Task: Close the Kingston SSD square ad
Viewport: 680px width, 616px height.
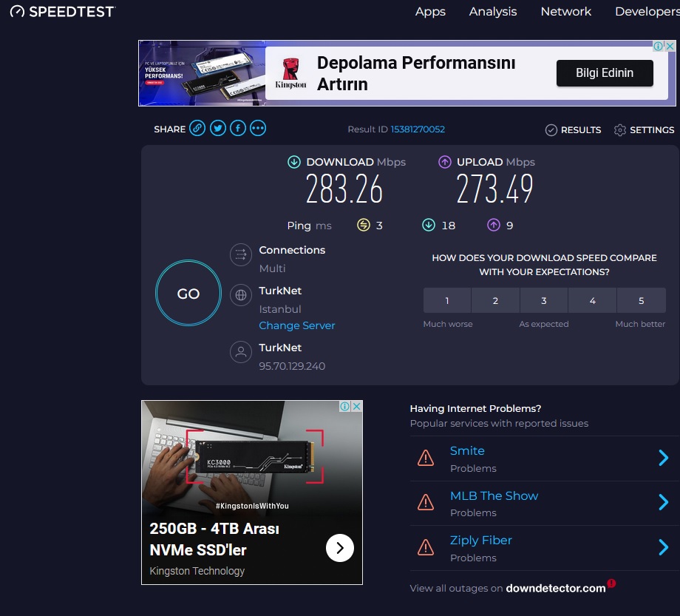Action: coord(356,407)
